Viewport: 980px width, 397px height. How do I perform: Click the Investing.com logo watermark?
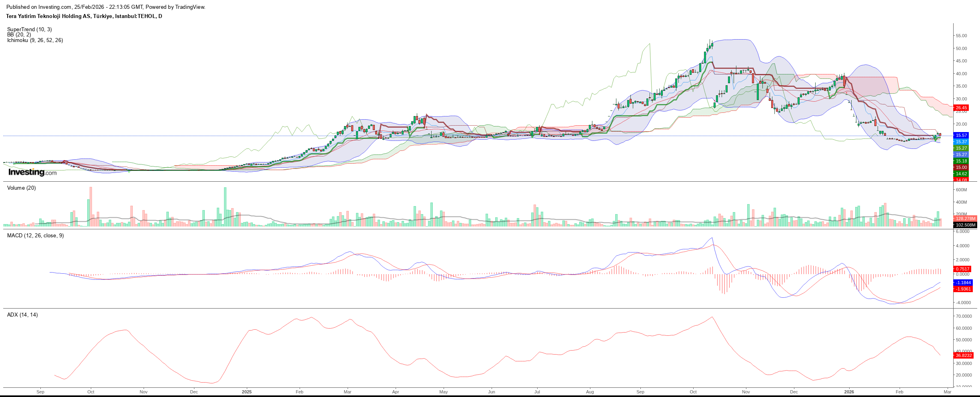click(x=32, y=172)
